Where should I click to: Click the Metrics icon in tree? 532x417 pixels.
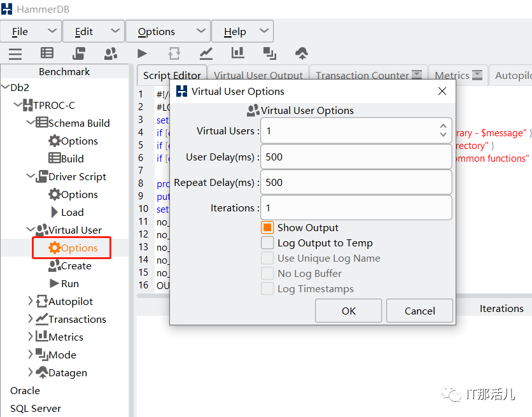click(x=42, y=336)
